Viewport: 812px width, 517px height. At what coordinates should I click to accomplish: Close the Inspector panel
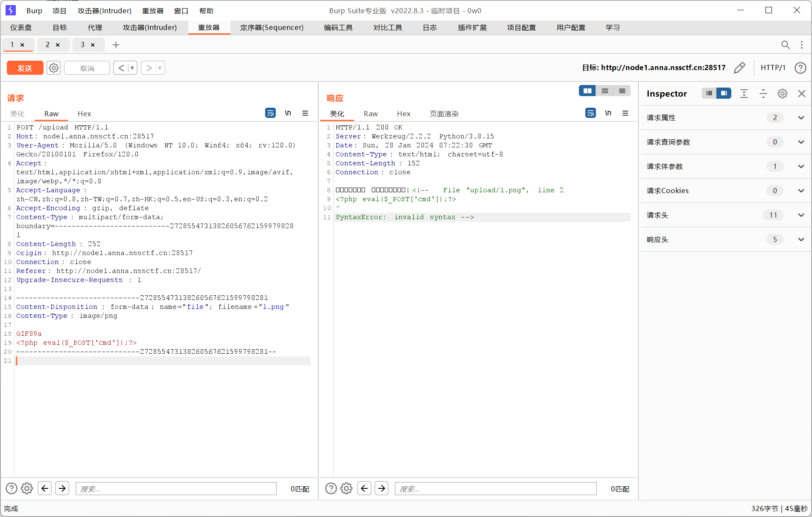click(x=802, y=94)
